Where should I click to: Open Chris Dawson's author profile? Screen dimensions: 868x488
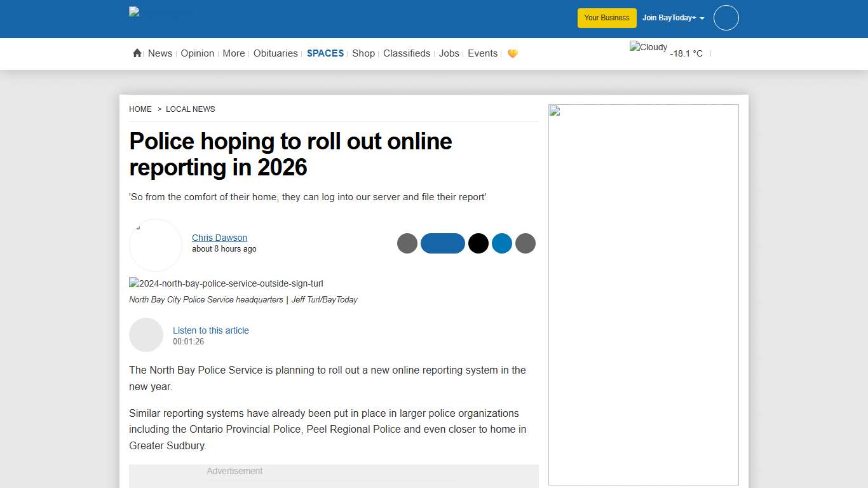click(x=219, y=238)
